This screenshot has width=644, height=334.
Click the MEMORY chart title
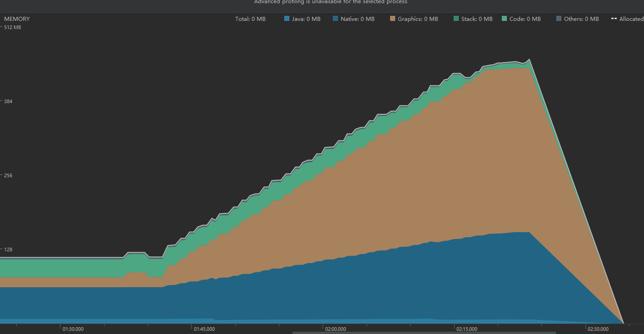[17, 19]
